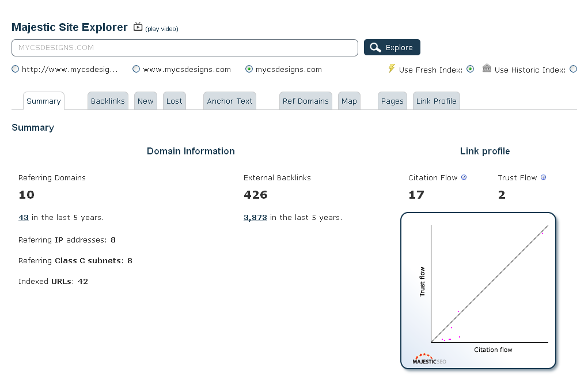This screenshot has height=379, width=588.
Task: Open the 43 referring domains link
Action: (24, 217)
